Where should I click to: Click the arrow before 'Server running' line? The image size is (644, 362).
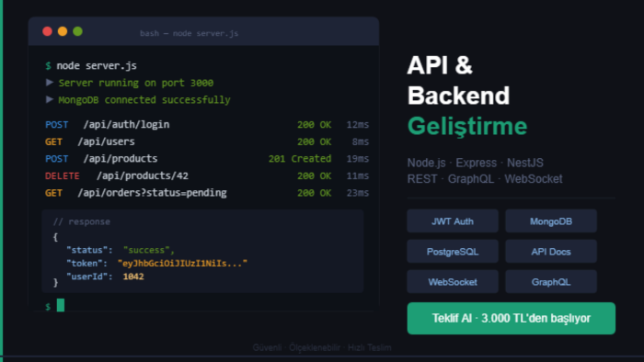pos(50,83)
